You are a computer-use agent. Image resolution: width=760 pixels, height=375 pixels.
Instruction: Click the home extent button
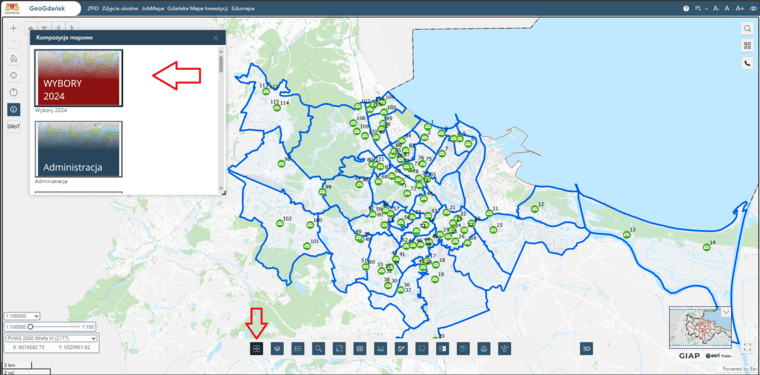[x=14, y=59]
